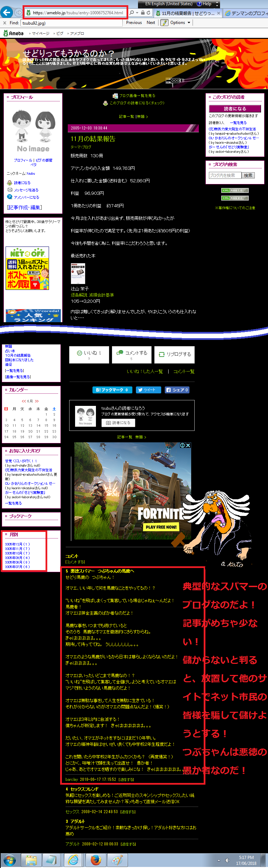Click the アメンバーになる icon
This screenshot has width=268, height=868.
click(x=10, y=197)
